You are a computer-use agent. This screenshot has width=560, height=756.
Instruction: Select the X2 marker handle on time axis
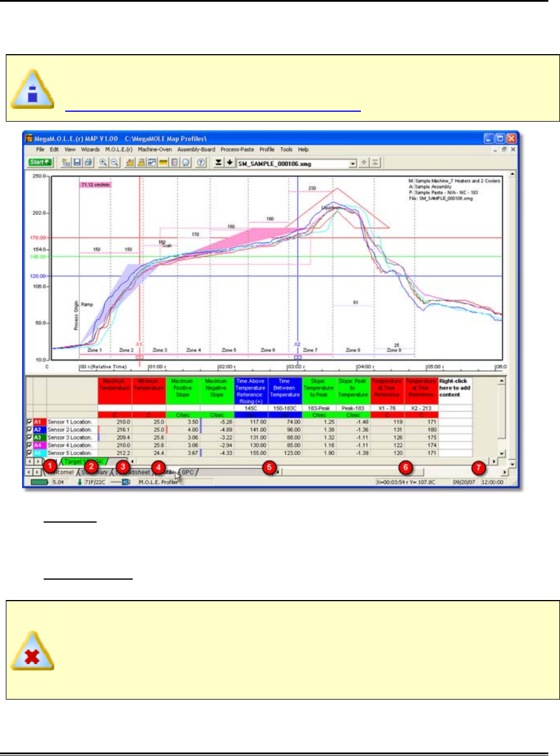click(298, 357)
